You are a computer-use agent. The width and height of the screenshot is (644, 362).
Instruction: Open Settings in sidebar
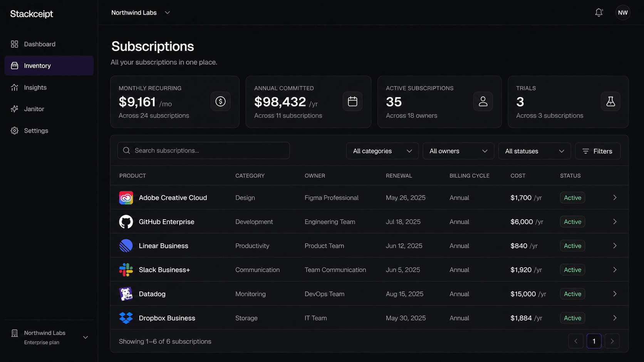[49, 131]
